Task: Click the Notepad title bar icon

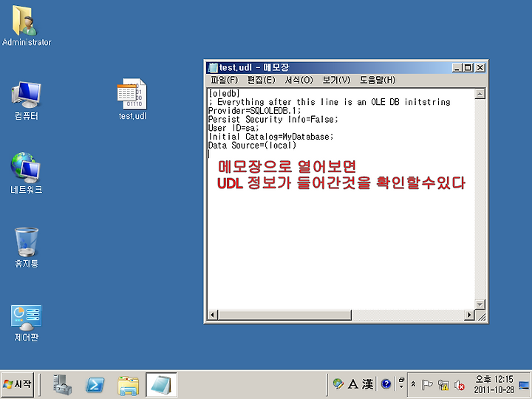Action: click(x=213, y=67)
